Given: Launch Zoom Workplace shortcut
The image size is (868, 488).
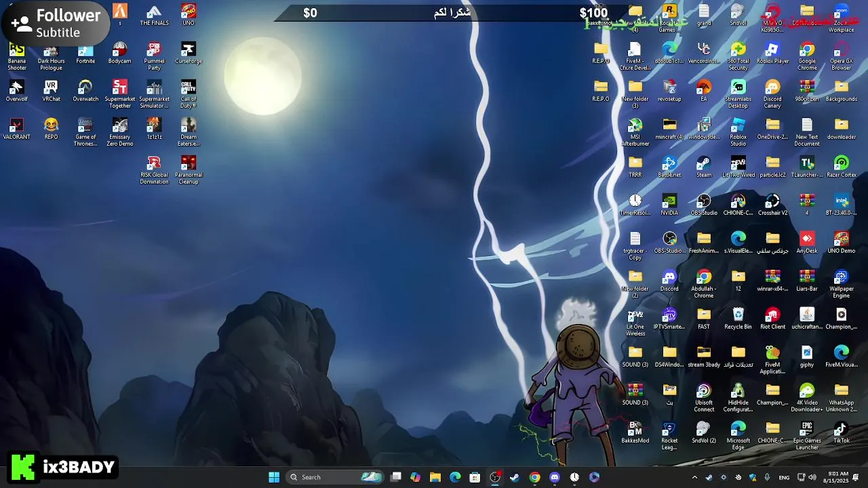Looking at the screenshot, I should click(842, 18).
